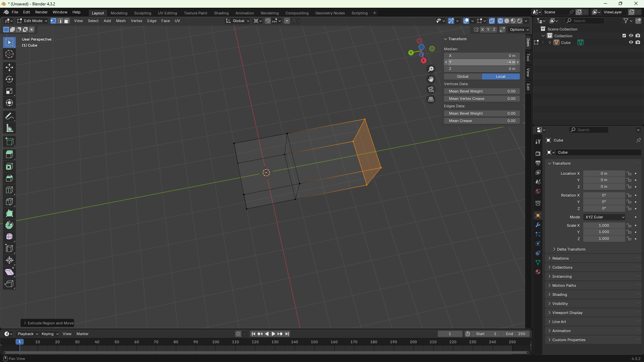Select the Move tool in toolbar
Viewport: 644px width, 362px height.
click(9, 67)
